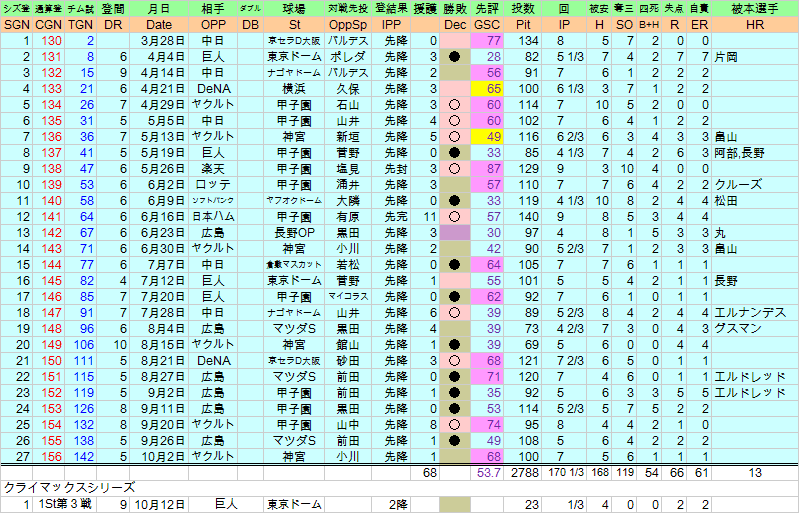This screenshot has height=513, width=799.
Task: Select the total hits 168
Action: pos(599,473)
